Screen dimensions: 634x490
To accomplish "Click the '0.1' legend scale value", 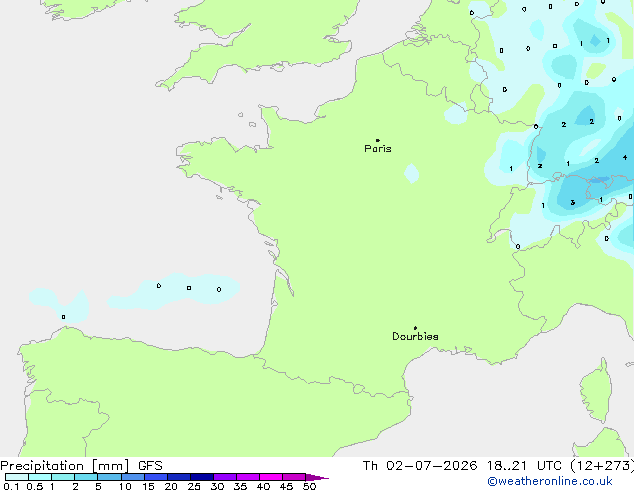I will 11,486.
